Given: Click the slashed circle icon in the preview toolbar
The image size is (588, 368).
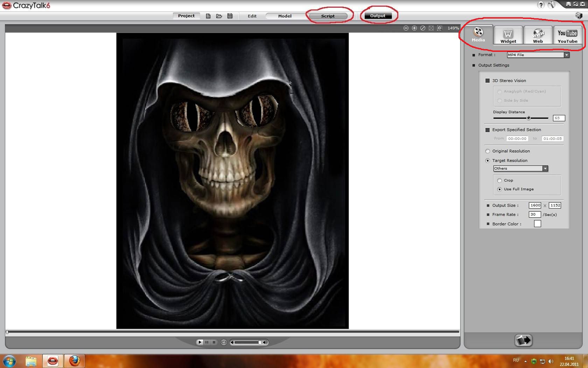Looking at the screenshot, I should [423, 28].
